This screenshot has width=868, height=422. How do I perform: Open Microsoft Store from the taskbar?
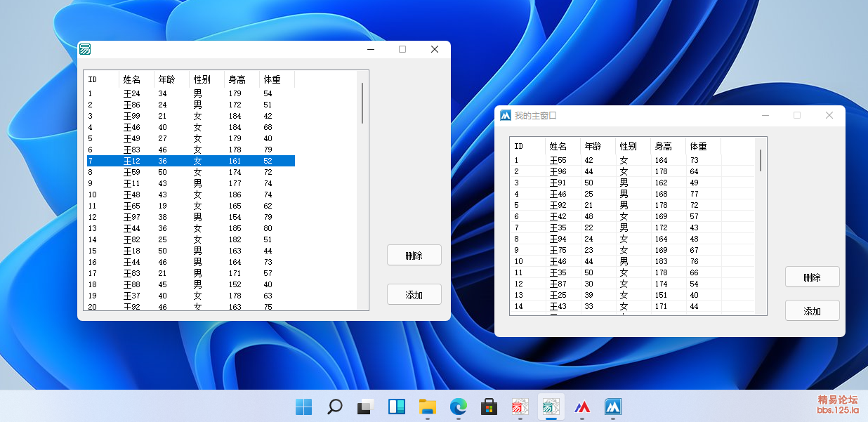[489, 407]
